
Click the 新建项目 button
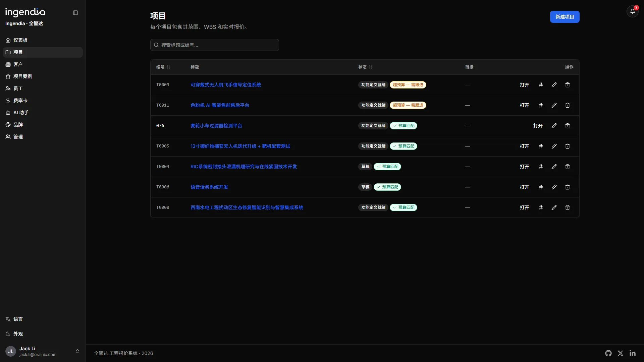tap(565, 17)
